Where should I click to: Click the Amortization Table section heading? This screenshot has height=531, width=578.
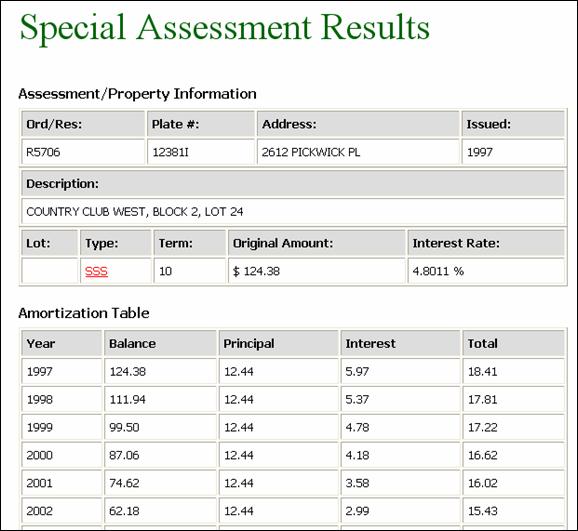[x=84, y=313]
